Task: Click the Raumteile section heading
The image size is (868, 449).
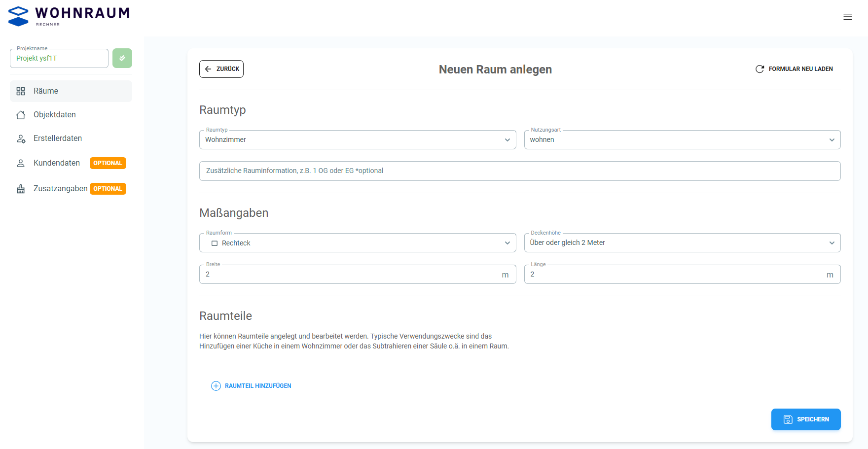Action: [225, 316]
